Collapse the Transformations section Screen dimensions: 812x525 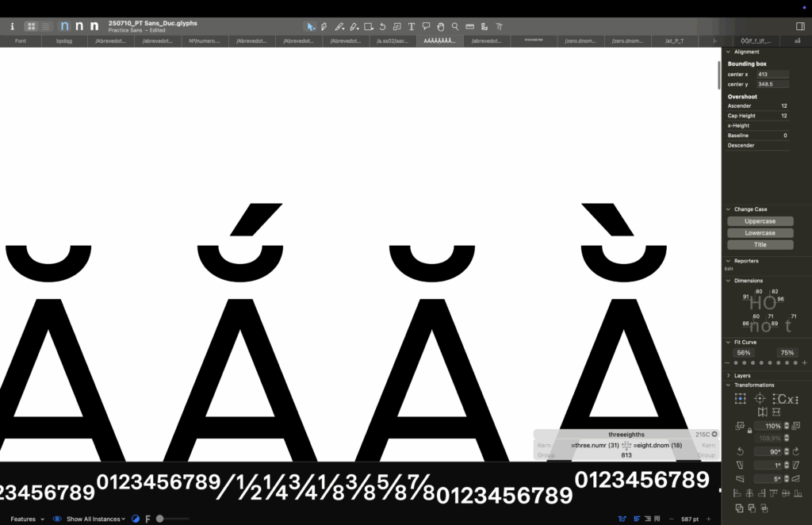(728, 385)
